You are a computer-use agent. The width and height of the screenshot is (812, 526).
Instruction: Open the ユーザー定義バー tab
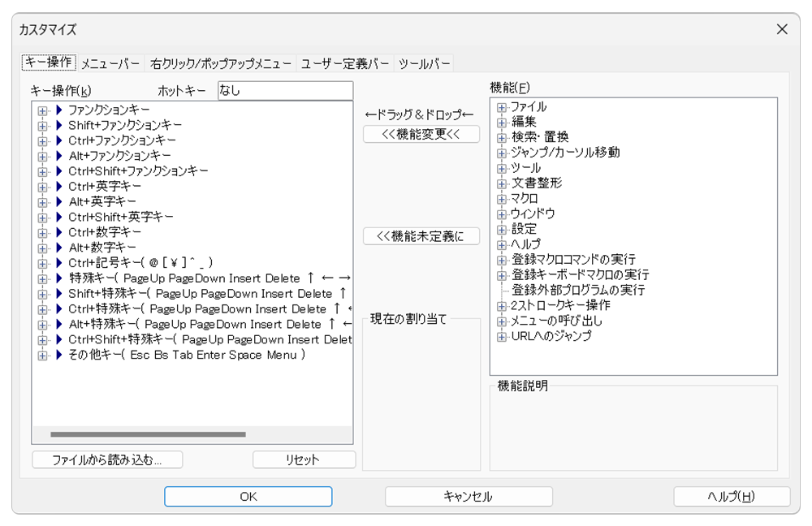(x=345, y=63)
